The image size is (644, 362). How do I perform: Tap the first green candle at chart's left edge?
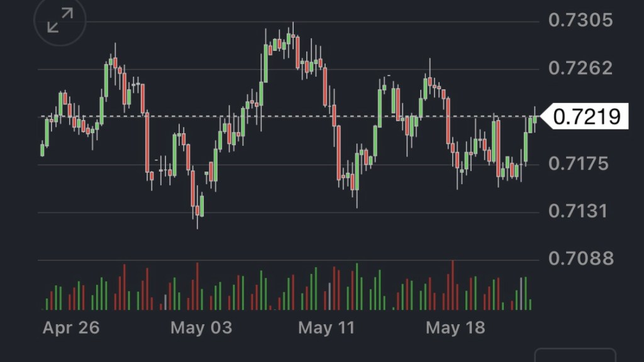point(42,150)
